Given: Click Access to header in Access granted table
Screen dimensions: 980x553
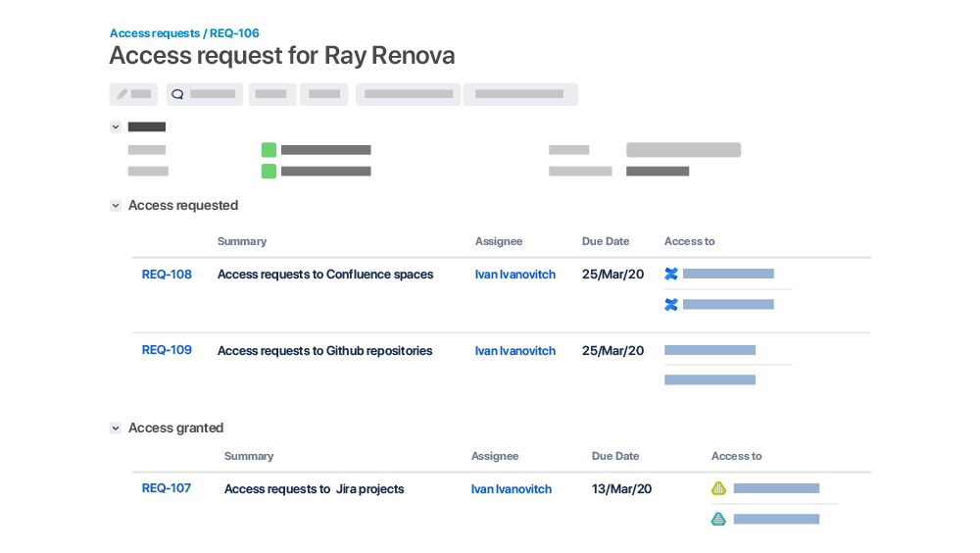Looking at the screenshot, I should (736, 455).
